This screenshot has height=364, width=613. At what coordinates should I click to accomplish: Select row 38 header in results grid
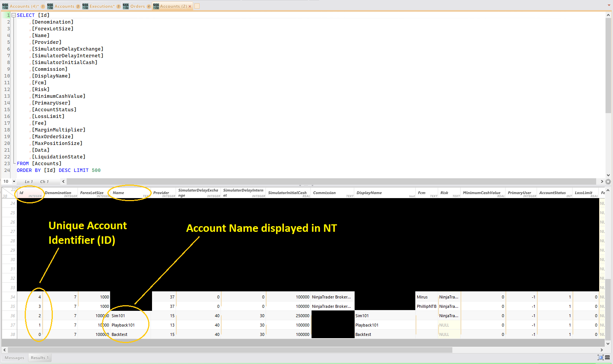[x=9, y=334]
